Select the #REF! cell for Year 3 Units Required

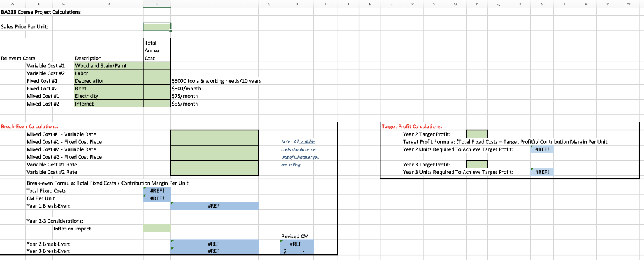click(542, 172)
